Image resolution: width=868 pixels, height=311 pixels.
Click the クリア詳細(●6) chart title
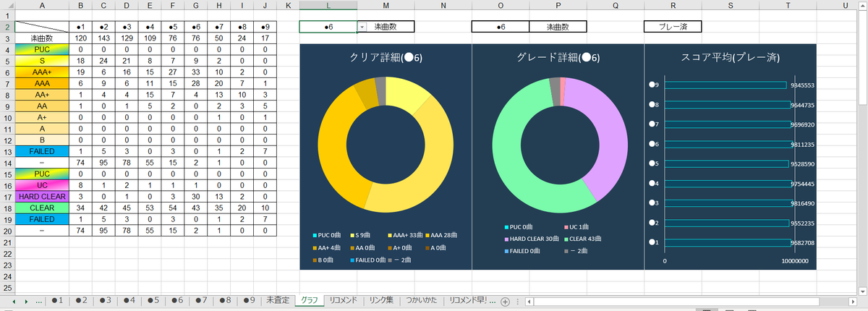(x=386, y=59)
